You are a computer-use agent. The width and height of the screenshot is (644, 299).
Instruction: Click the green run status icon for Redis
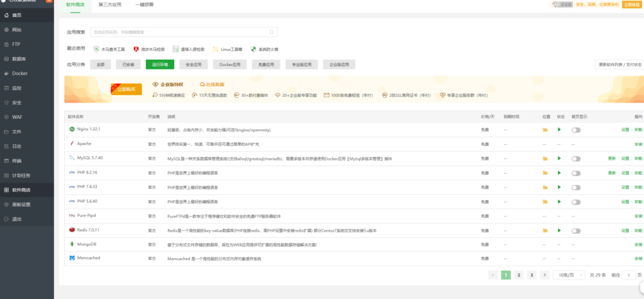(x=559, y=230)
